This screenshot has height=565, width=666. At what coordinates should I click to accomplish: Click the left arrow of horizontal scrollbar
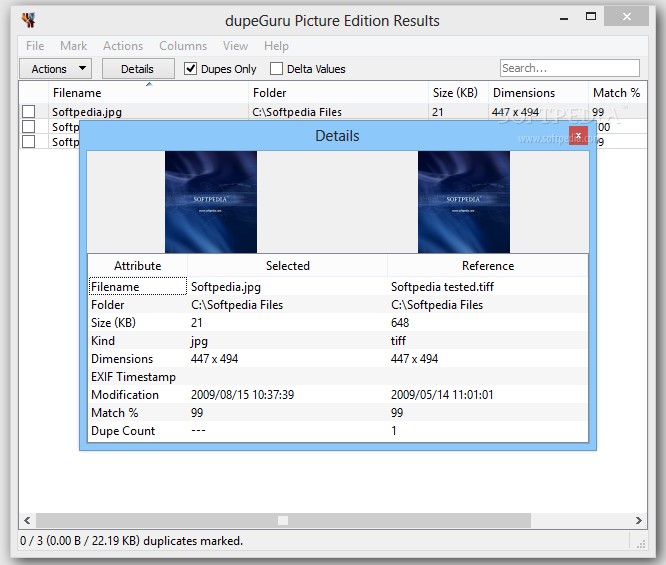[x=27, y=520]
